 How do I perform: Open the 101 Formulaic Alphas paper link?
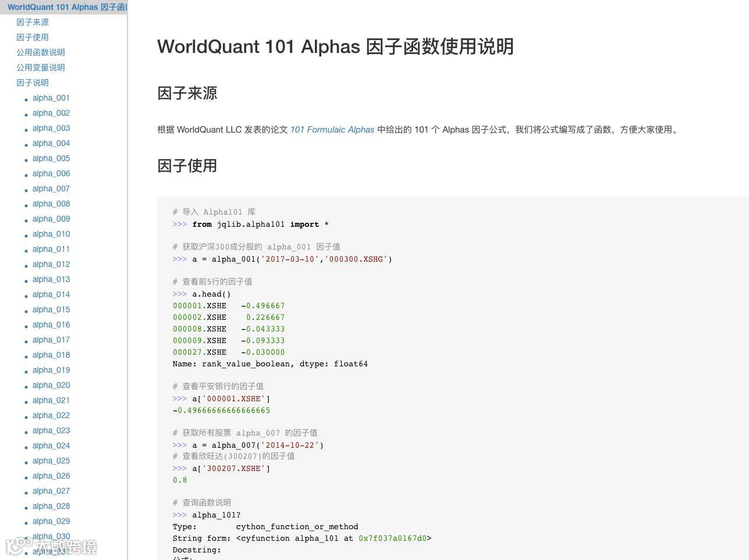click(x=332, y=130)
